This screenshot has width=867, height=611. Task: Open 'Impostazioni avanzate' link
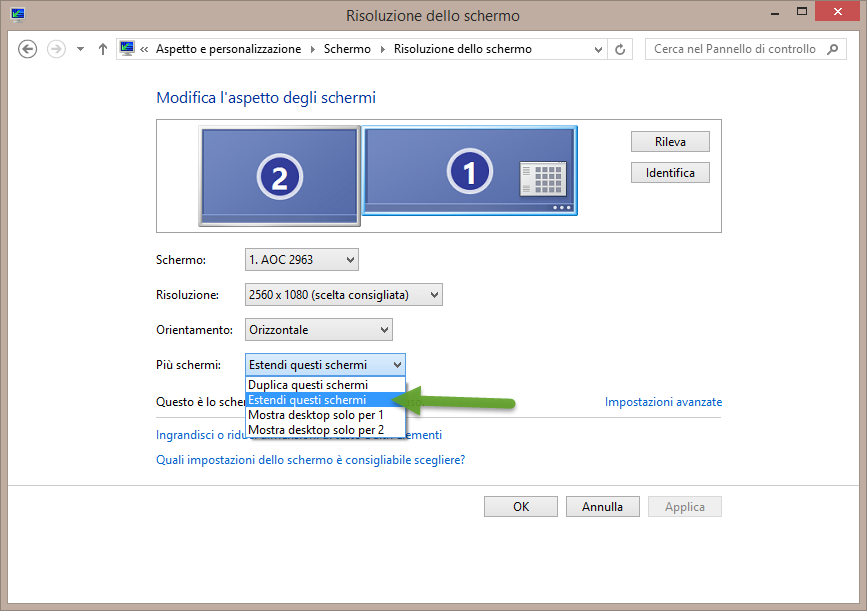coord(663,402)
